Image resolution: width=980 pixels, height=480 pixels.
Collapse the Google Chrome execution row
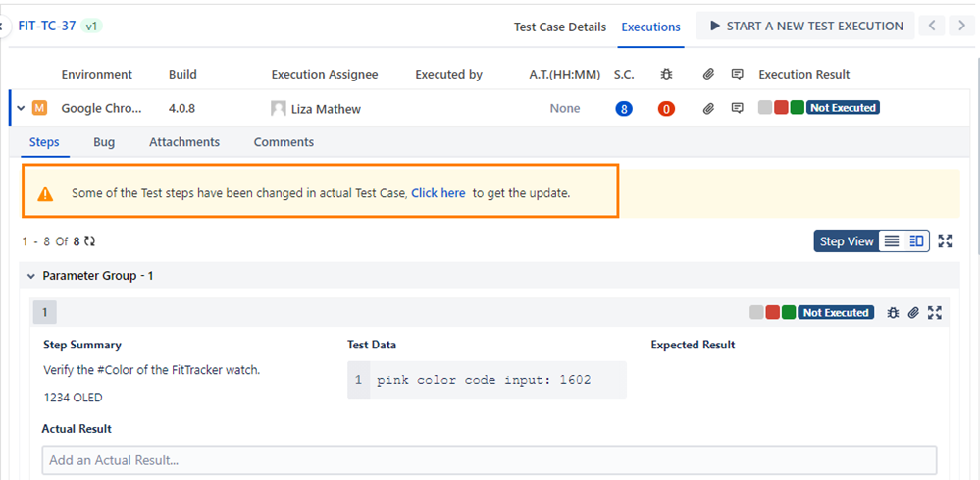pos(21,108)
